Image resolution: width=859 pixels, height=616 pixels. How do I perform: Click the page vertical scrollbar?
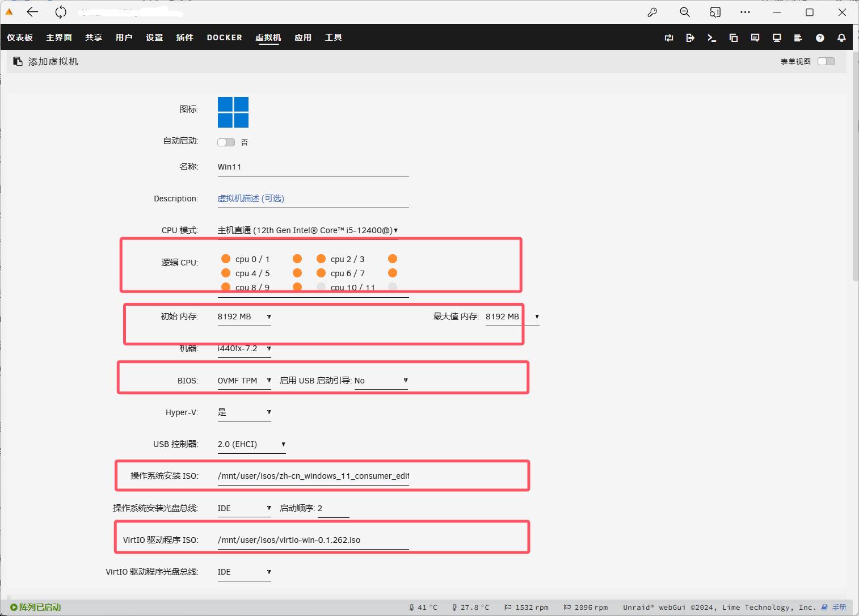pyautogui.click(x=855, y=170)
